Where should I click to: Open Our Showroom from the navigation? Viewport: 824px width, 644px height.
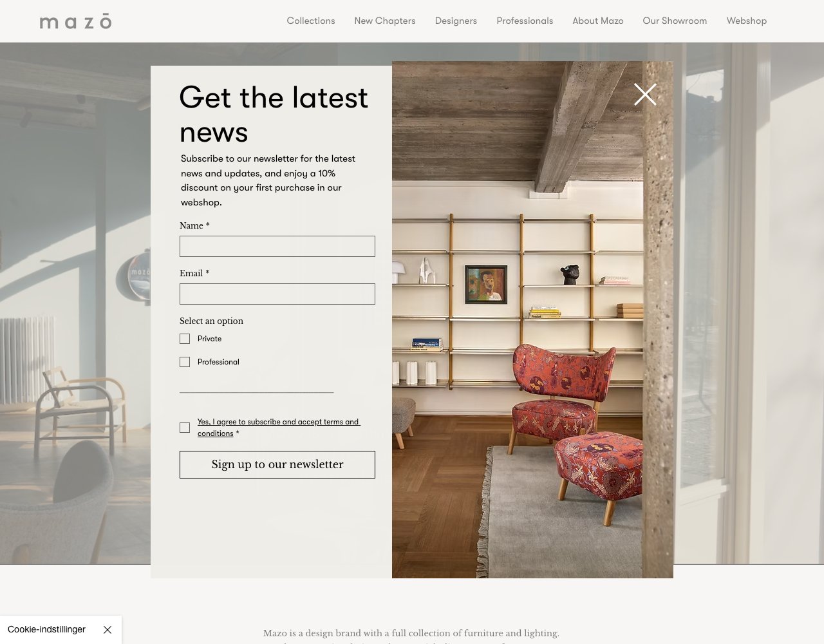[x=675, y=21]
